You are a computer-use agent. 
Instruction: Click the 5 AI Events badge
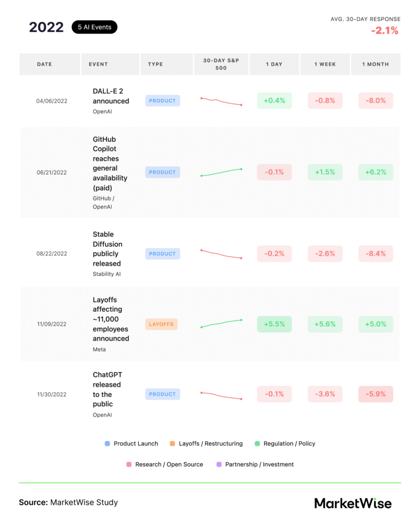94,27
